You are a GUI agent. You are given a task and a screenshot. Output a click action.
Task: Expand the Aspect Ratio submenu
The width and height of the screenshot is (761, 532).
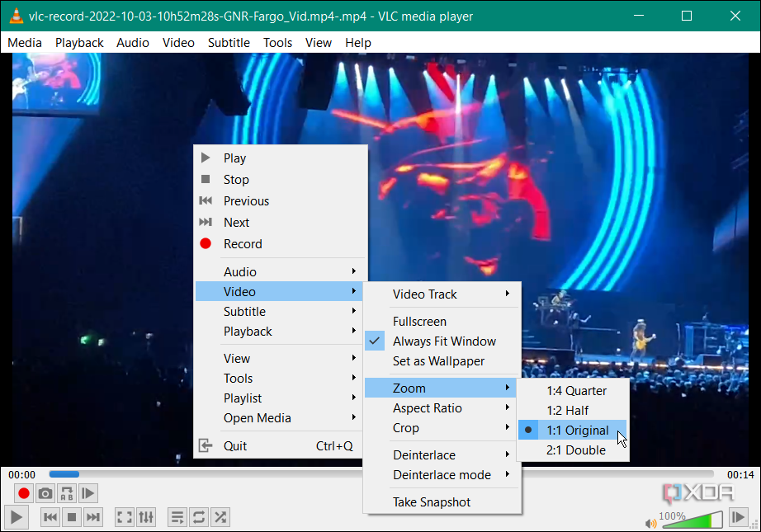point(442,407)
